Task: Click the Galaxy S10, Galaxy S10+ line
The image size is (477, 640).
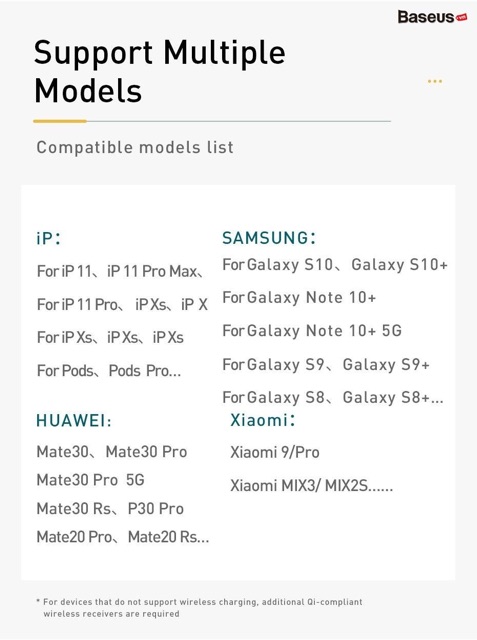Action: click(335, 264)
